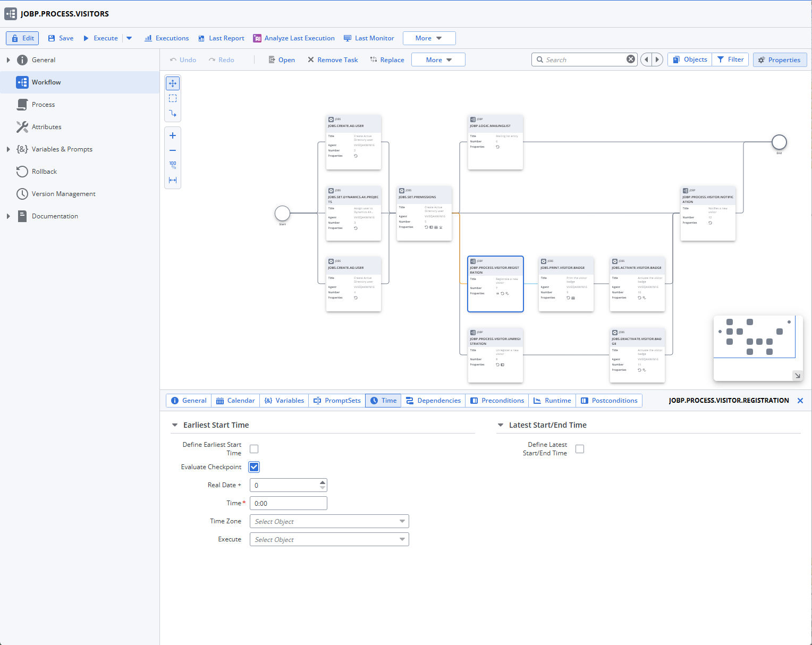The width and height of the screenshot is (812, 645).
Task: Click the Execute button
Action: [x=100, y=38]
